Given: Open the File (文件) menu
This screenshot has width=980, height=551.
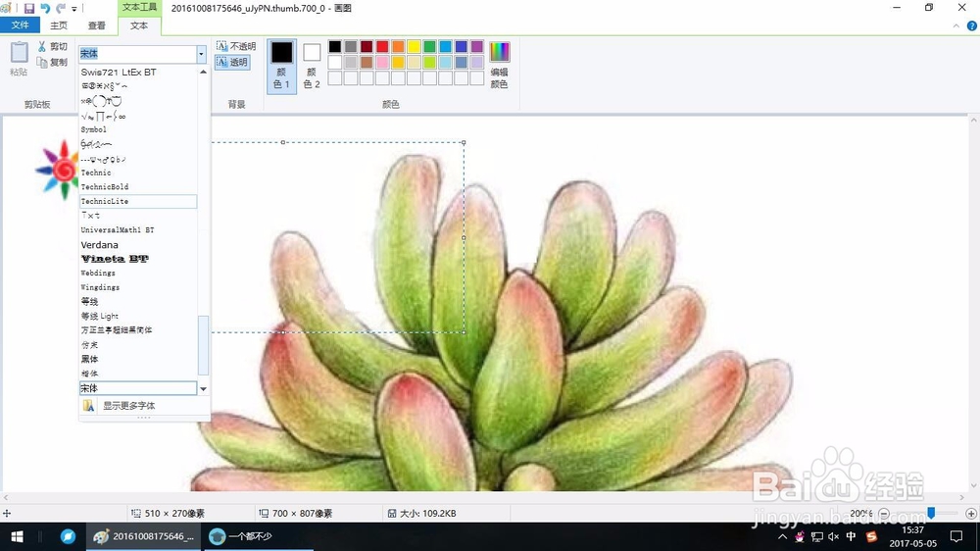Looking at the screenshot, I should pyautogui.click(x=20, y=25).
